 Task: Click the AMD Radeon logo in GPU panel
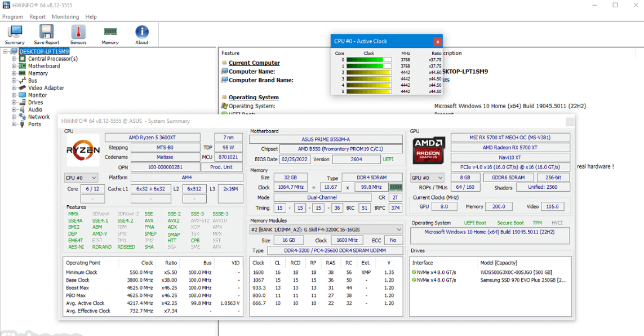pos(428,151)
